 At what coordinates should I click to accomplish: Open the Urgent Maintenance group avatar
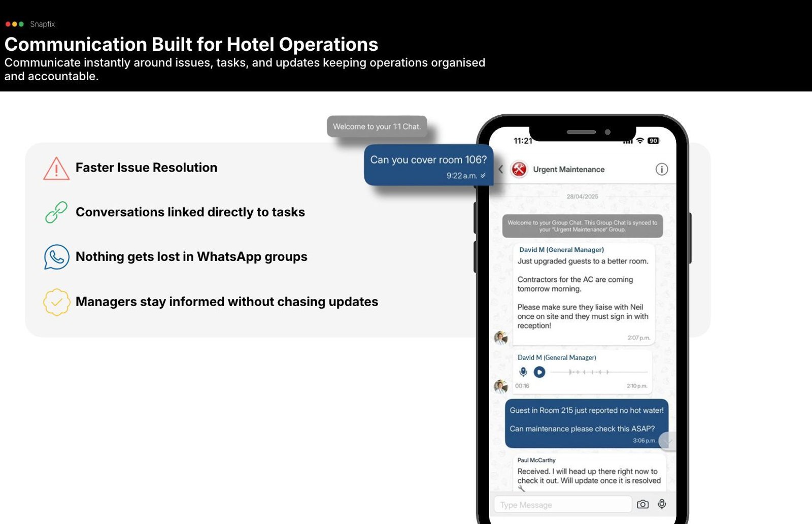click(x=519, y=169)
